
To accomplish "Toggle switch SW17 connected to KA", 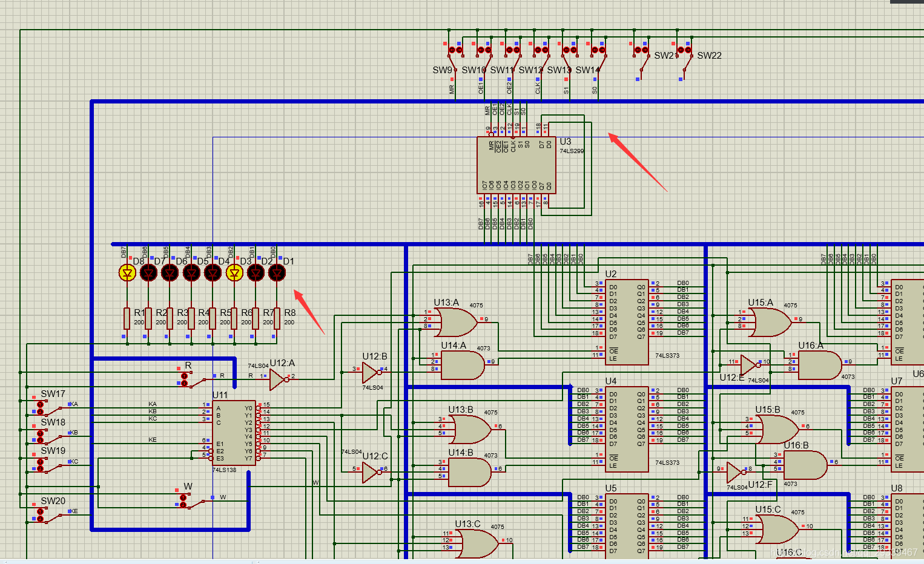I will click(x=49, y=407).
